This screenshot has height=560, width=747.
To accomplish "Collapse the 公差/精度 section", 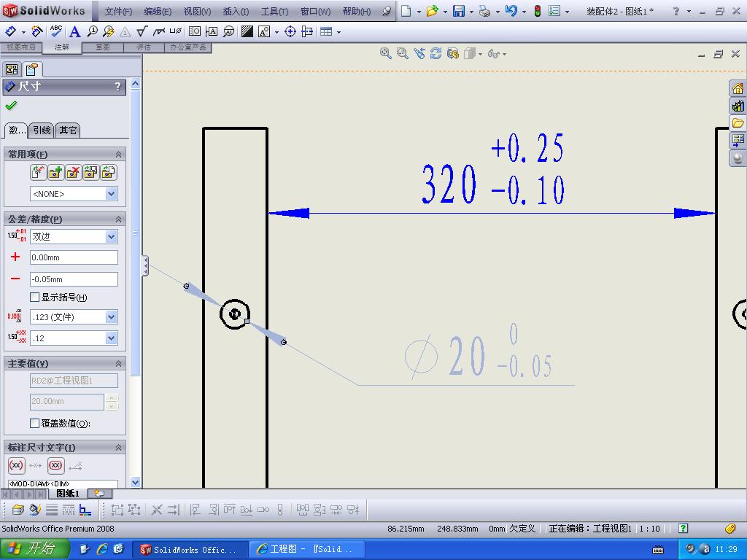I will pyautogui.click(x=118, y=219).
